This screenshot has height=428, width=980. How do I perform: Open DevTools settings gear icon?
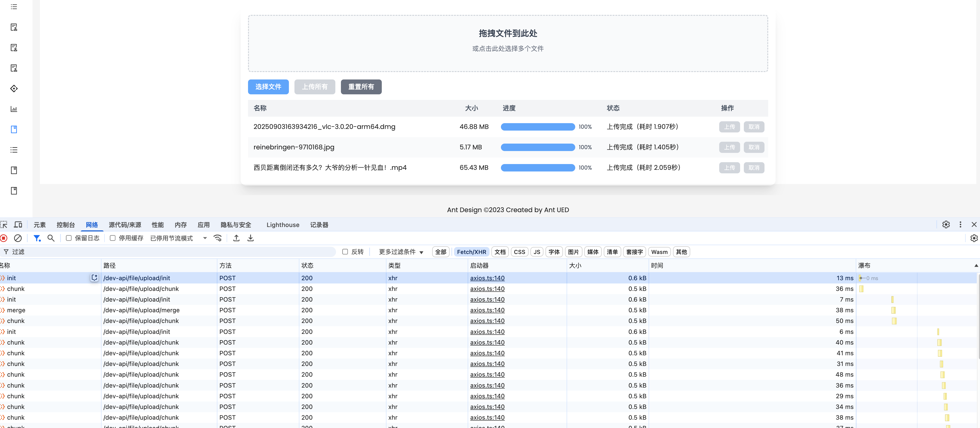(x=946, y=225)
